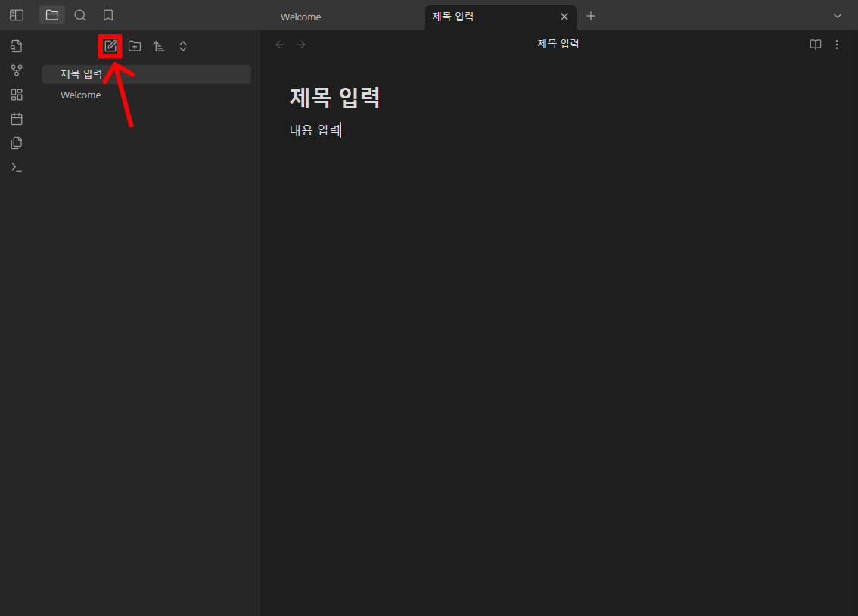Expand or collapse all folders icon
Viewport: 858px width, 616px height.
pos(183,46)
